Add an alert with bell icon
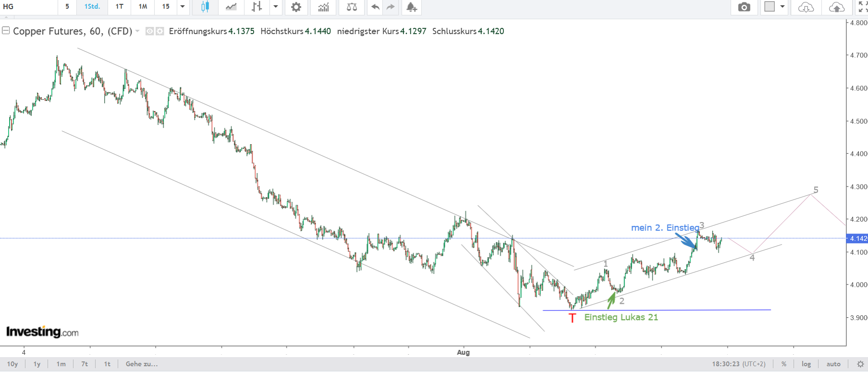Viewport: 868px width, 372px height. tap(411, 7)
